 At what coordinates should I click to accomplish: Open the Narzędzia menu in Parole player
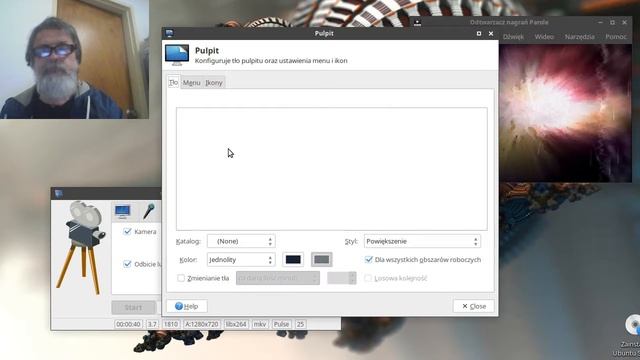point(580,37)
